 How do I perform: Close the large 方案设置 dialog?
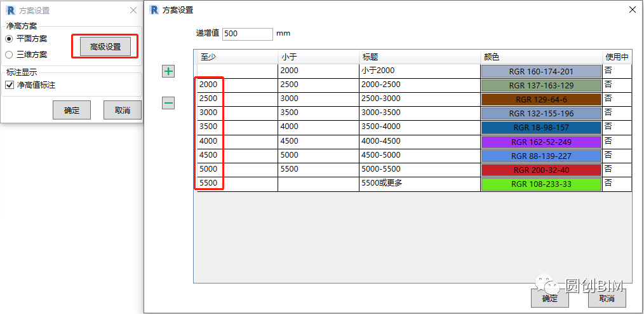[633, 10]
